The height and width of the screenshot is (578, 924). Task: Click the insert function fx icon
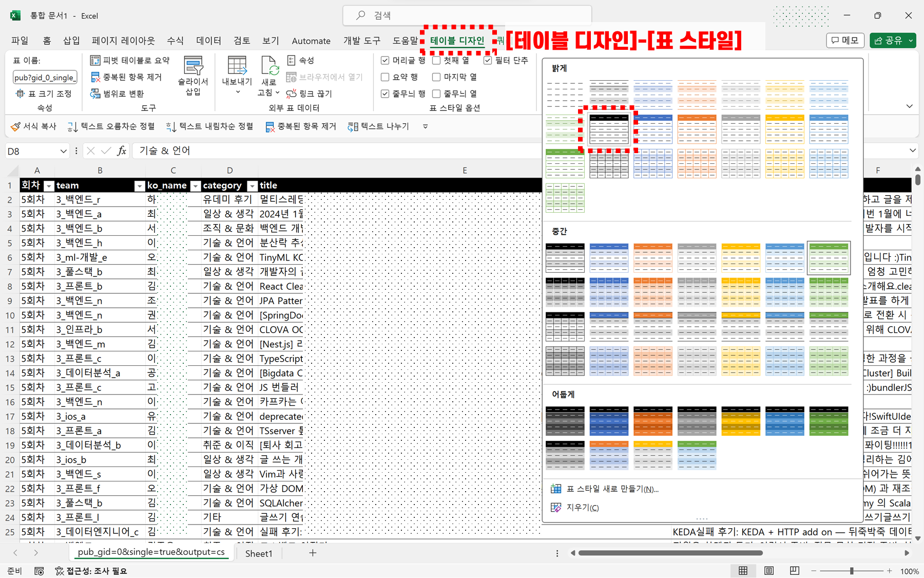[122, 151]
